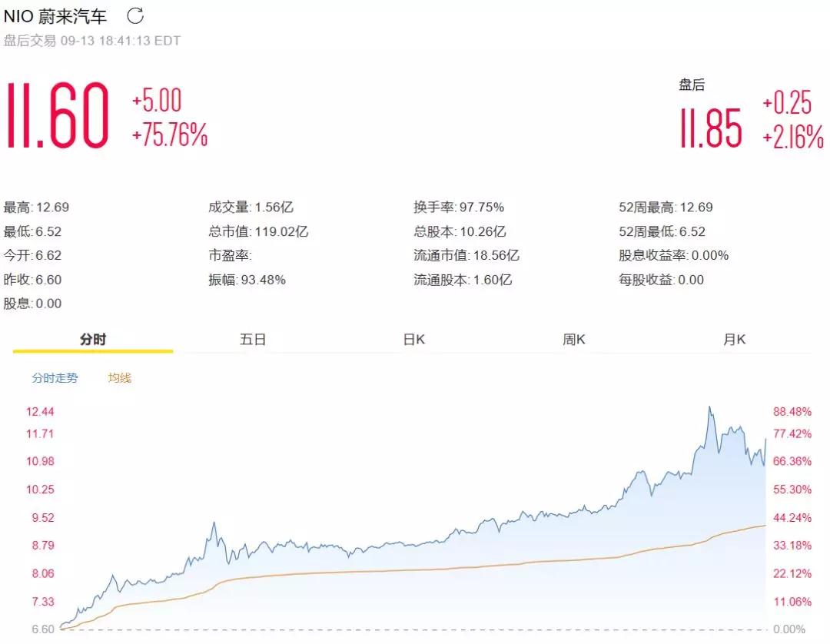This screenshot has width=830, height=644.
Task: Switch to the 周K weekly tab
Action: [x=573, y=340]
